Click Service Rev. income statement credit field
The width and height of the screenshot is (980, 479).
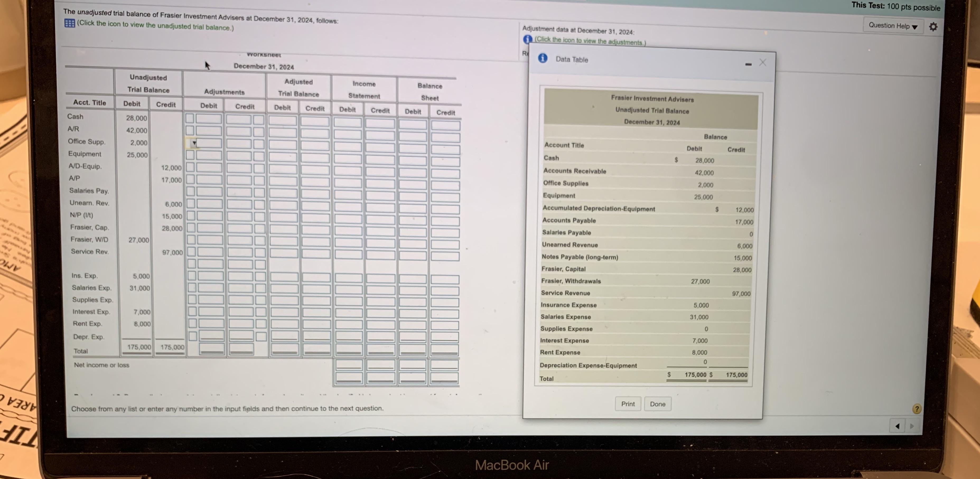point(380,254)
